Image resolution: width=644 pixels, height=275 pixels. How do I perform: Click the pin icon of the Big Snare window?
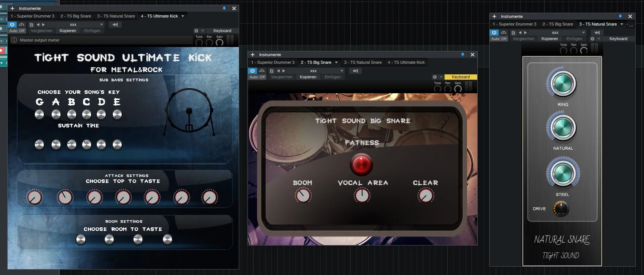[463, 55]
